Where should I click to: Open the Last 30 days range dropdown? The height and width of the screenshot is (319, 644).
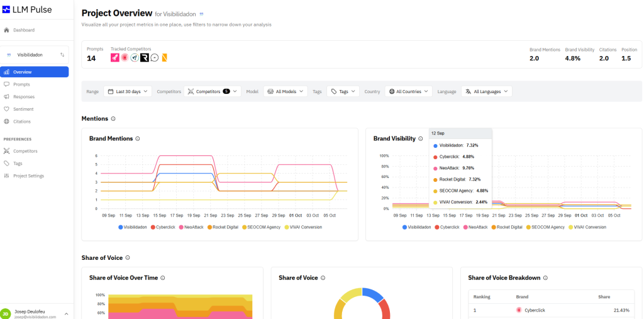coord(128,91)
